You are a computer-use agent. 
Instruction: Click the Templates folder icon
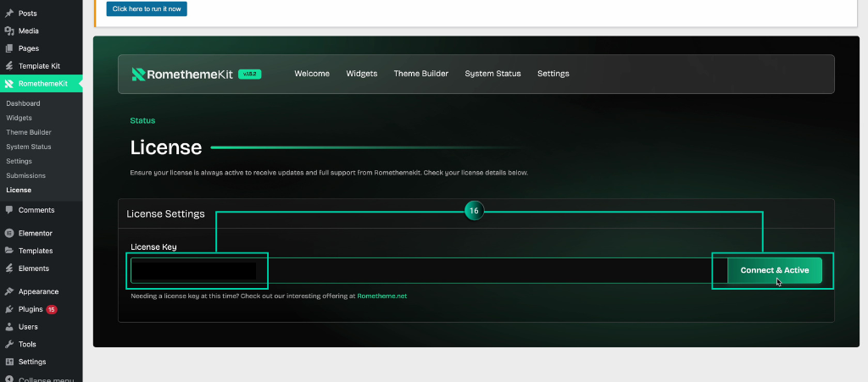point(8,251)
